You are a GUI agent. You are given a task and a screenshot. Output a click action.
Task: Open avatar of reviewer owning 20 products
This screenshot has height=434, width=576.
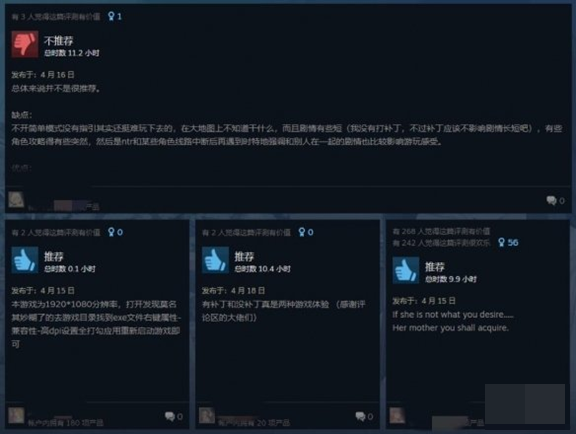[x=207, y=415]
